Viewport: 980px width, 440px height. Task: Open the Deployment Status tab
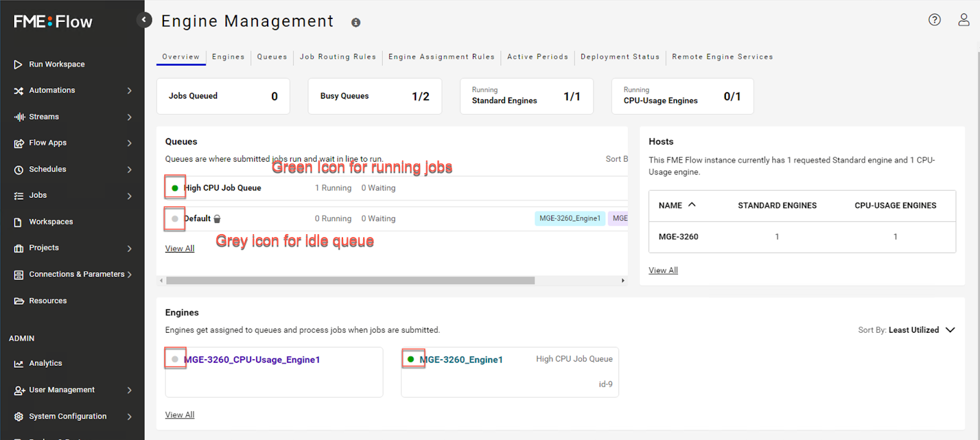coord(620,56)
